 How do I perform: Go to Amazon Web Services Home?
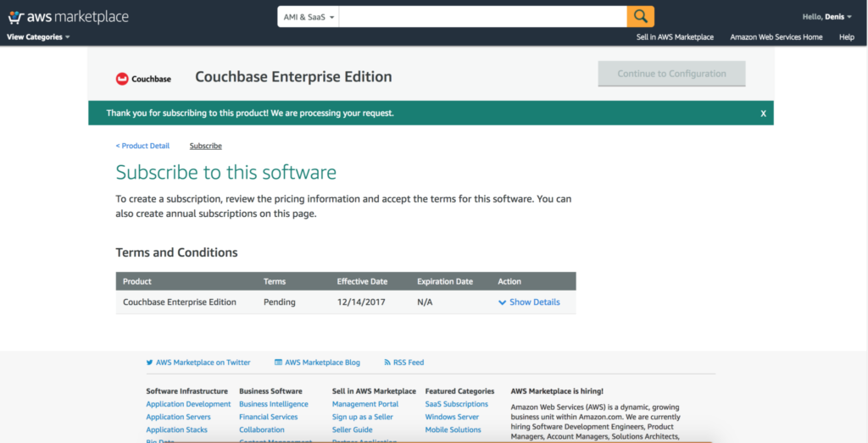point(776,37)
